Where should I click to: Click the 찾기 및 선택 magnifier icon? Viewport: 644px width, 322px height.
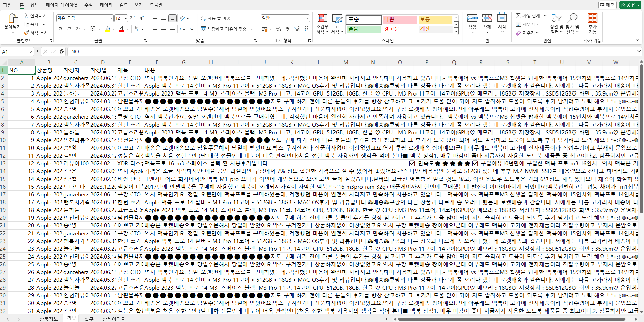(572, 18)
